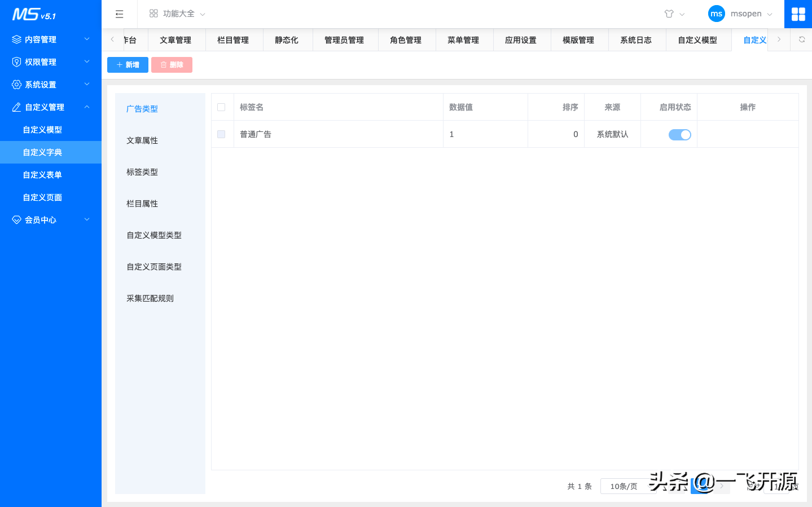Screen dimensions: 812x507
Task: Open the 系统日志 tab
Action: [x=637, y=39]
